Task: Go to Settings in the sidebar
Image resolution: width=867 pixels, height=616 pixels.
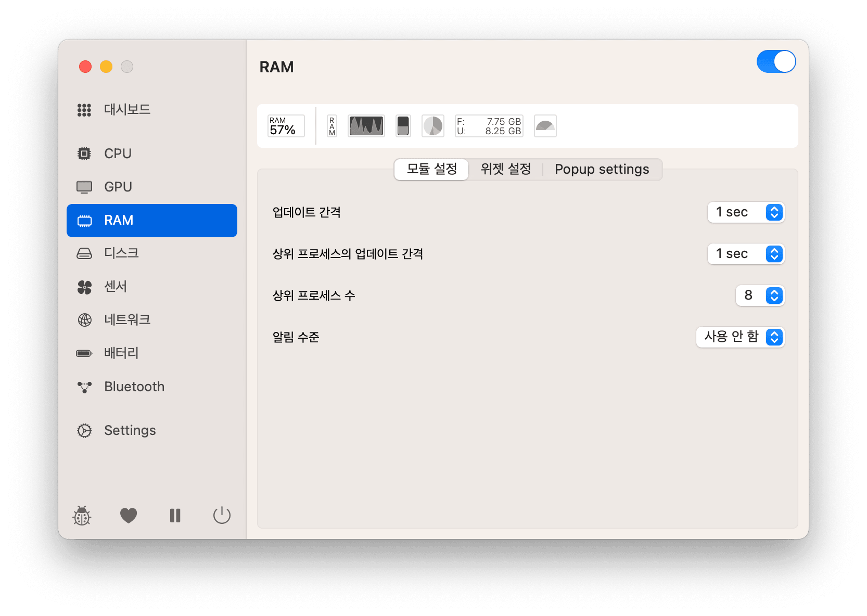Action: [130, 430]
